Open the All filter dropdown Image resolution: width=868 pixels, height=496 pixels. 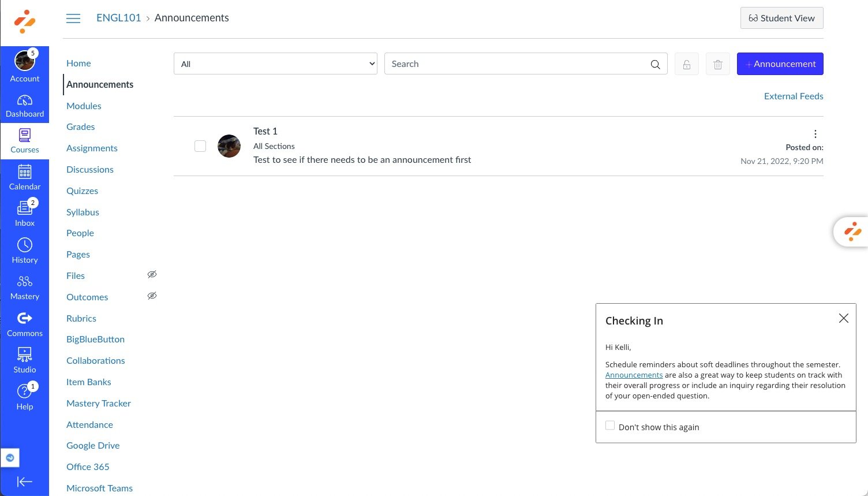pos(275,64)
